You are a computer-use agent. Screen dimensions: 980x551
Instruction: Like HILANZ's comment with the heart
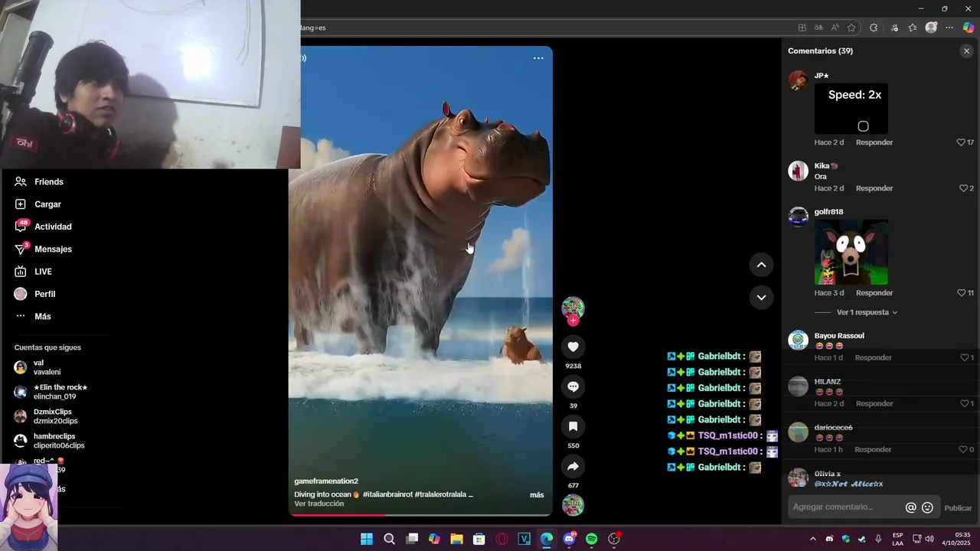click(964, 403)
